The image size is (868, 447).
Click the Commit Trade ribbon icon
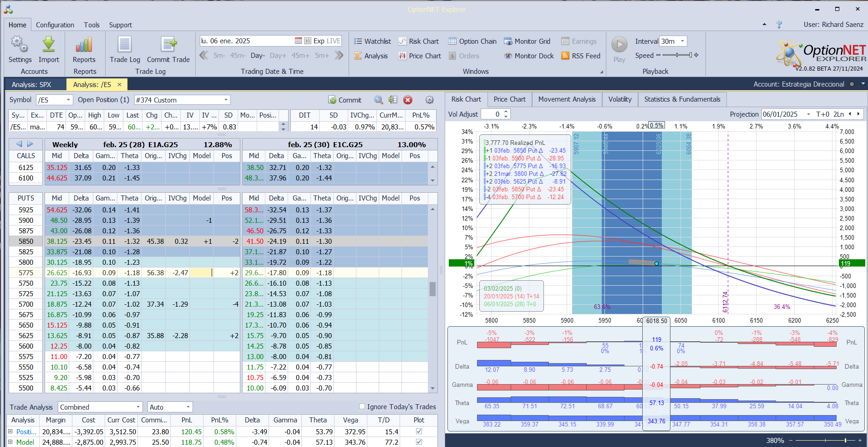pos(168,45)
